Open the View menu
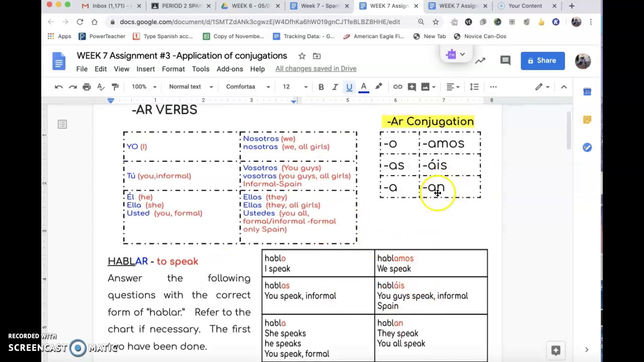 coord(121,69)
